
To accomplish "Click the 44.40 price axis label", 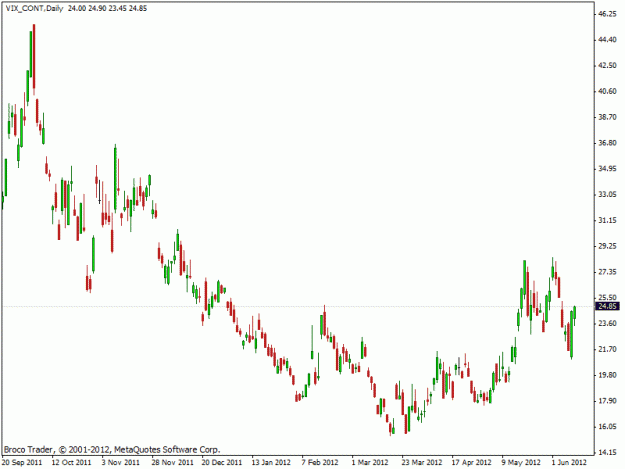I will pyautogui.click(x=607, y=40).
